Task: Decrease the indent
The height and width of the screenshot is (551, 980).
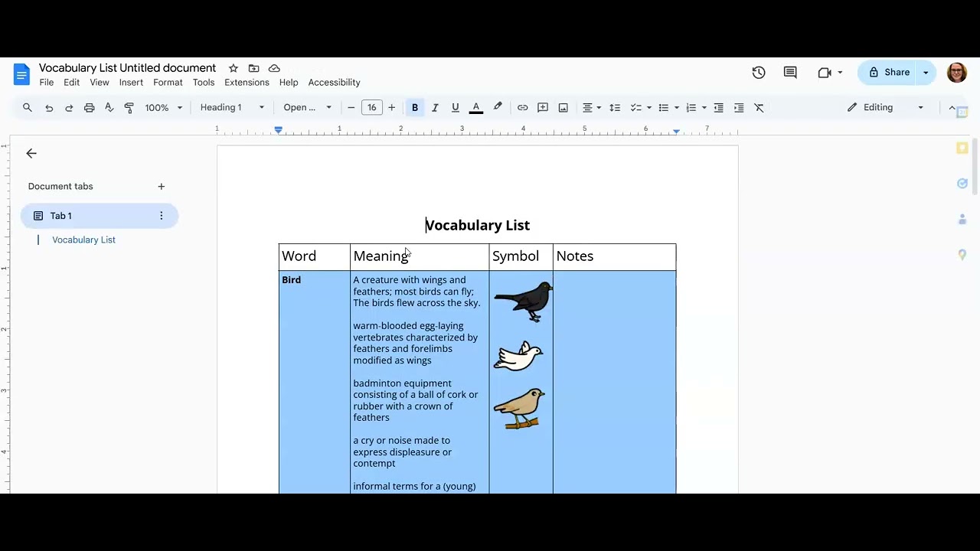Action: pos(718,108)
